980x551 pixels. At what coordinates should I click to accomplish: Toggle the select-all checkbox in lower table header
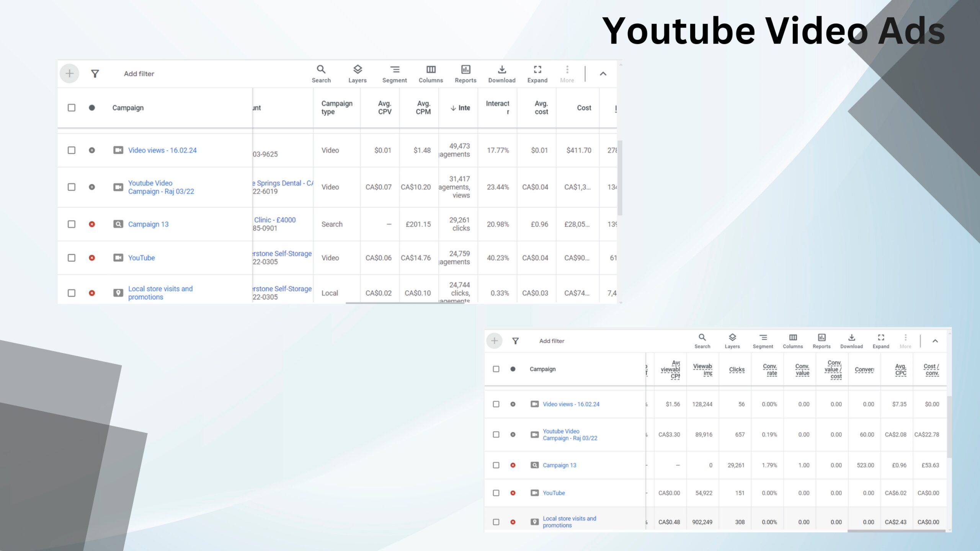click(x=496, y=369)
